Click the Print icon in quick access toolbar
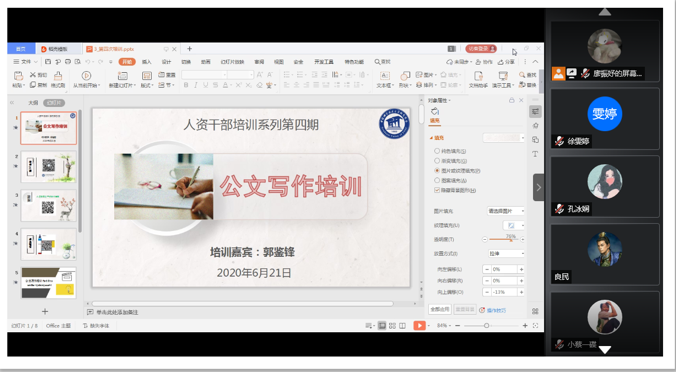Screen dimensions: 676x372 68,62
